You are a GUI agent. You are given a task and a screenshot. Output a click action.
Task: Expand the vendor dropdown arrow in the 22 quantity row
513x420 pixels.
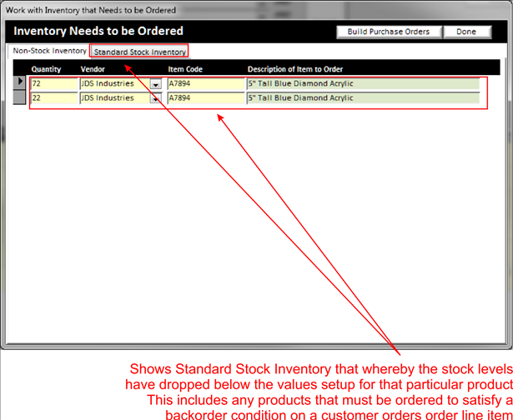[x=156, y=98]
